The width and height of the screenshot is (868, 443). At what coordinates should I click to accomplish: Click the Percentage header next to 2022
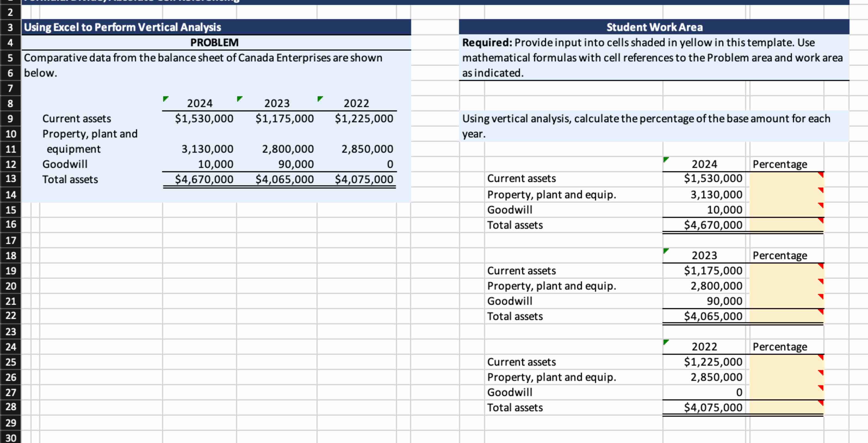(x=780, y=347)
